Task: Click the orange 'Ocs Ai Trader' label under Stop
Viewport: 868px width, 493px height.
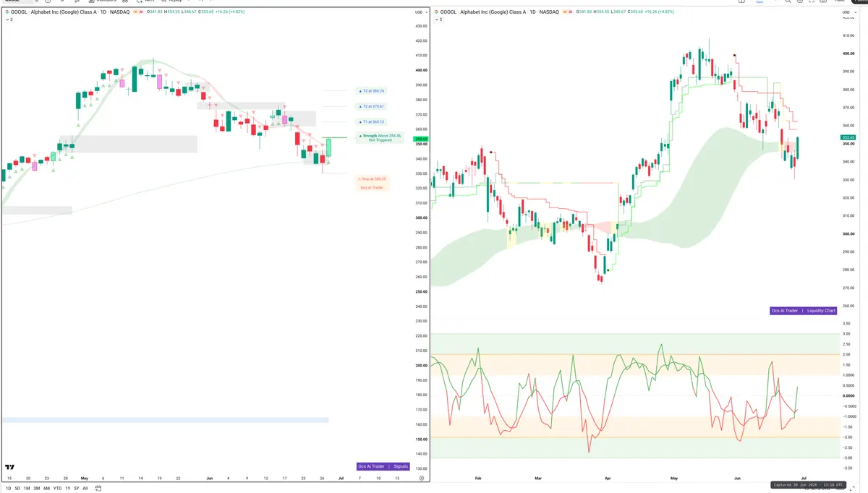Action: click(x=373, y=187)
